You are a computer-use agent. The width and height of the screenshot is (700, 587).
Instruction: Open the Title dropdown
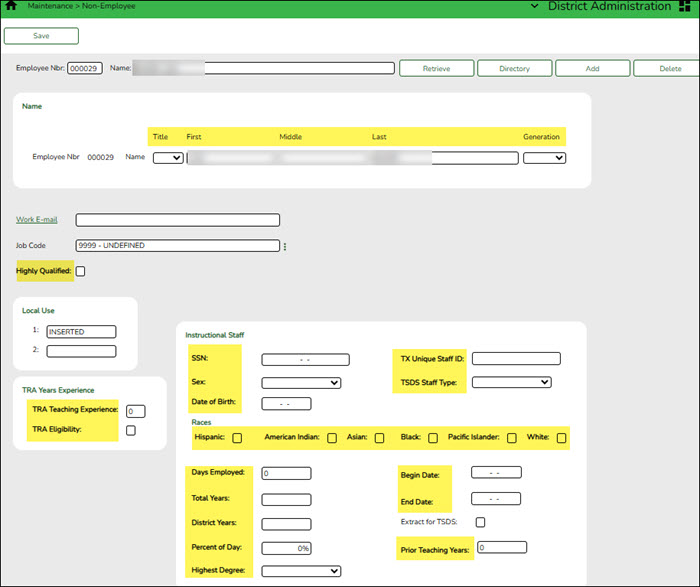coord(168,158)
